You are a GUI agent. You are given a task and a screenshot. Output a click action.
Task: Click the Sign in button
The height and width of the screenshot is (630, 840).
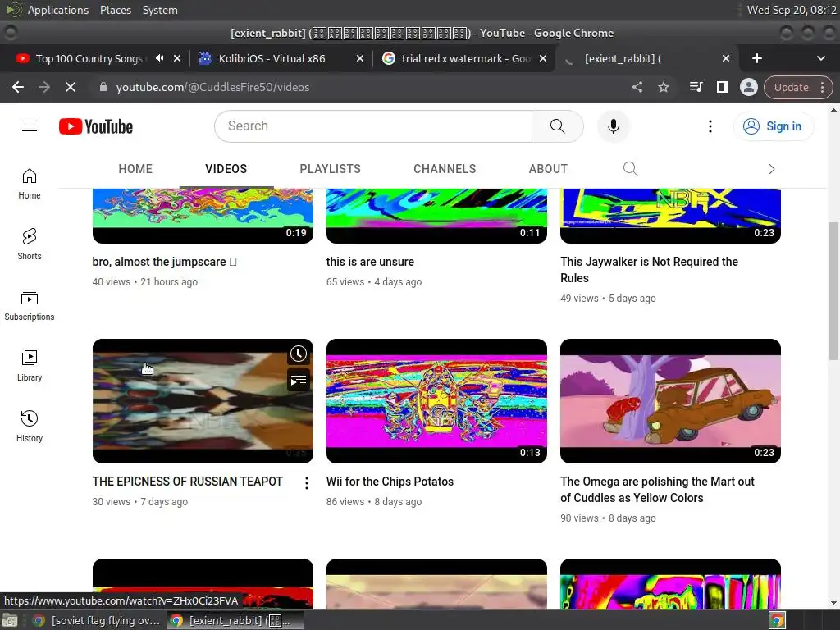[x=773, y=126]
